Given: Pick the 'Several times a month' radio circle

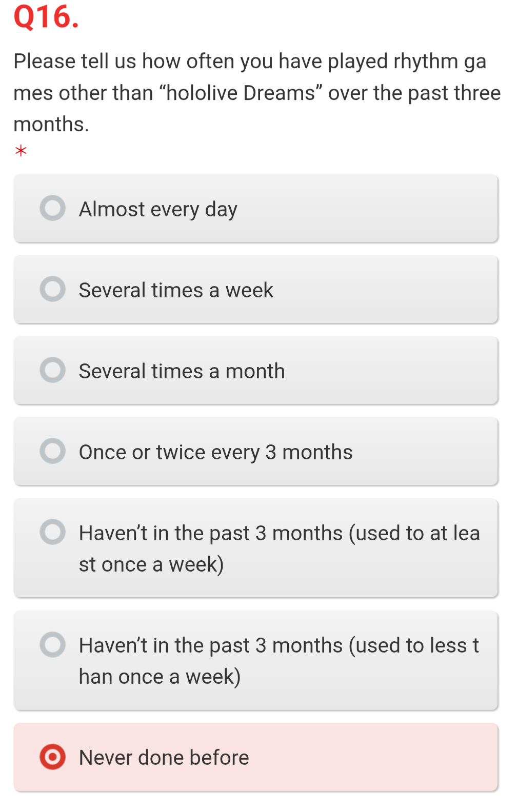Looking at the screenshot, I should coord(52,370).
